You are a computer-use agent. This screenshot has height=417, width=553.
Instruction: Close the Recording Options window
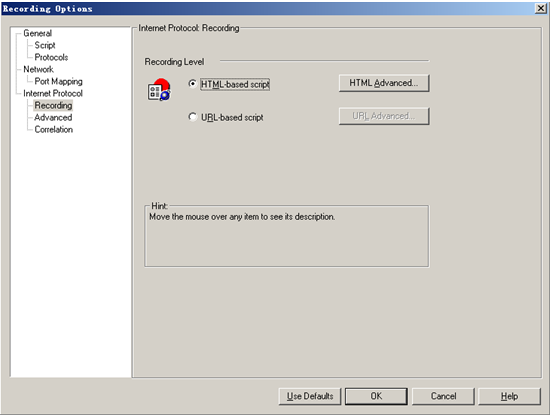point(541,8)
